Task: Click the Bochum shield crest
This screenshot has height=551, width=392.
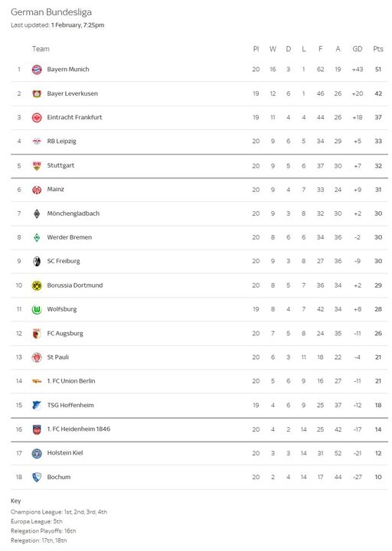Action: [x=37, y=477]
